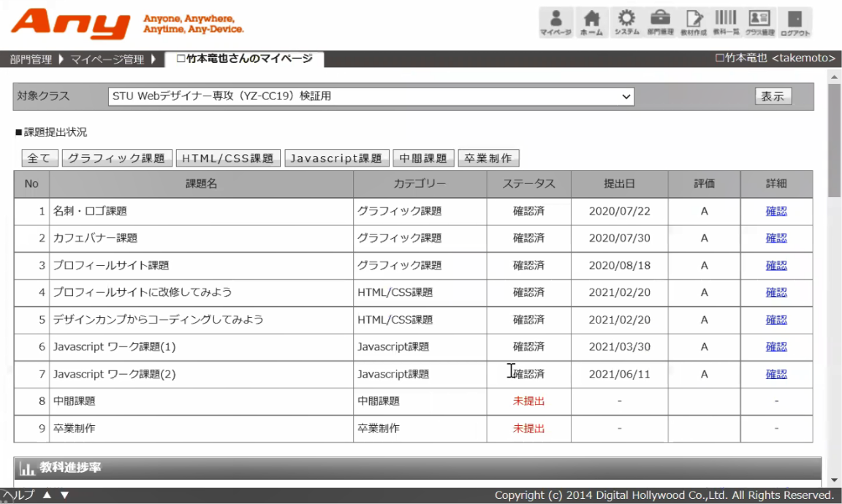842x504 pixels.
Task: Open 教科一覧 barcode-style icon
Action: point(726,22)
